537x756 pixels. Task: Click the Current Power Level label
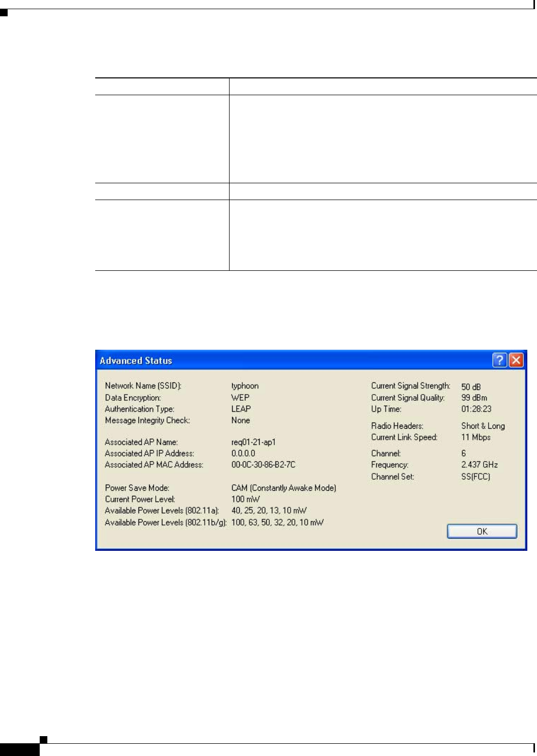[x=139, y=499]
